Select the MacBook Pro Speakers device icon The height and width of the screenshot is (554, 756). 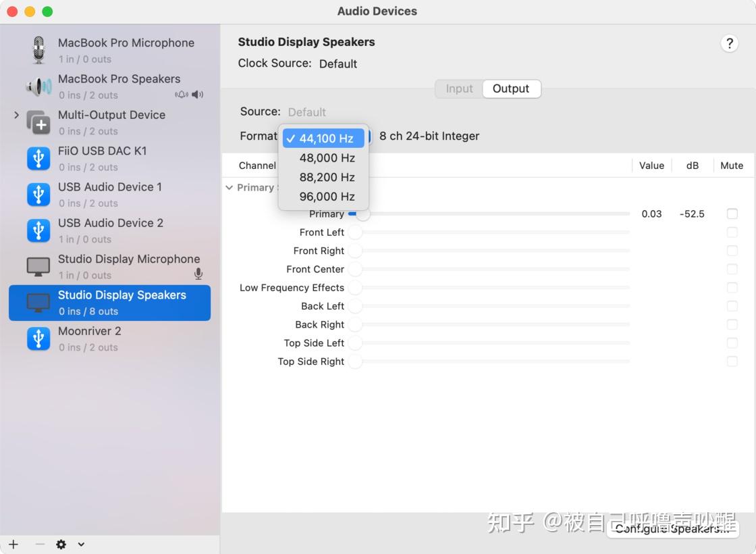point(38,85)
